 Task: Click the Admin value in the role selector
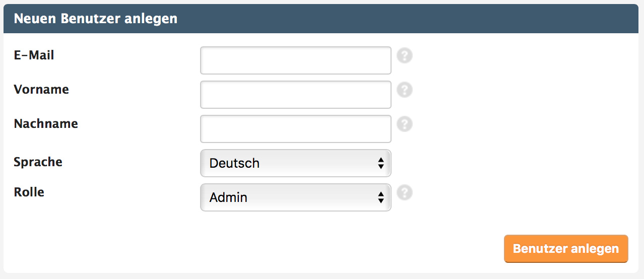click(x=228, y=197)
